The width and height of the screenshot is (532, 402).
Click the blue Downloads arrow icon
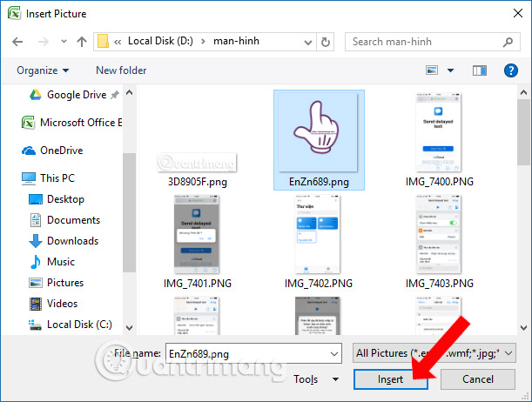[x=36, y=241]
